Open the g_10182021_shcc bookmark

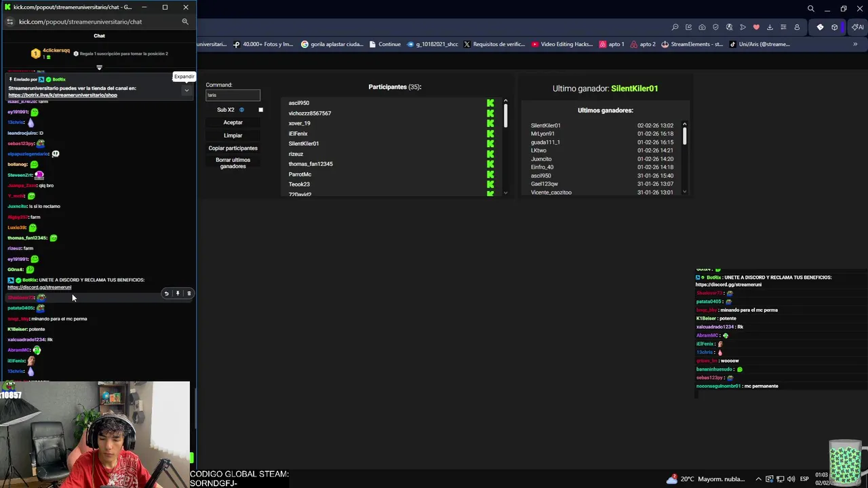[433, 44]
